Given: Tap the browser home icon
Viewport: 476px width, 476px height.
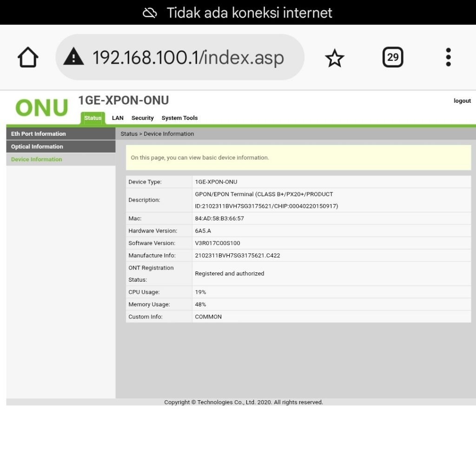Looking at the screenshot, I should (x=28, y=58).
